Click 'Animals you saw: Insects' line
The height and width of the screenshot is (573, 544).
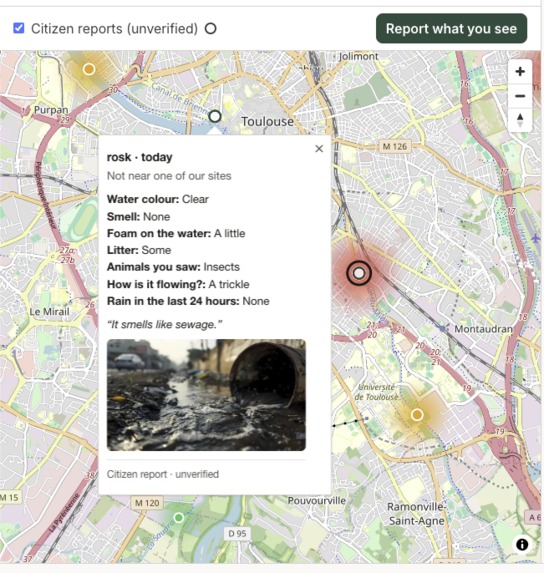[x=173, y=267]
